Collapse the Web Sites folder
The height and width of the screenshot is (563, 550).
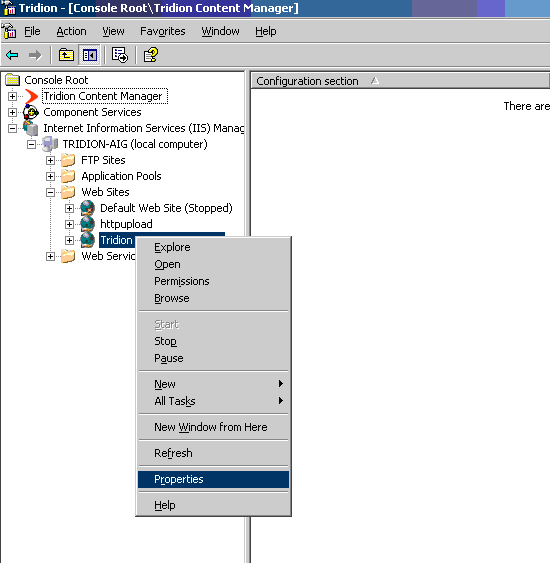[50, 192]
